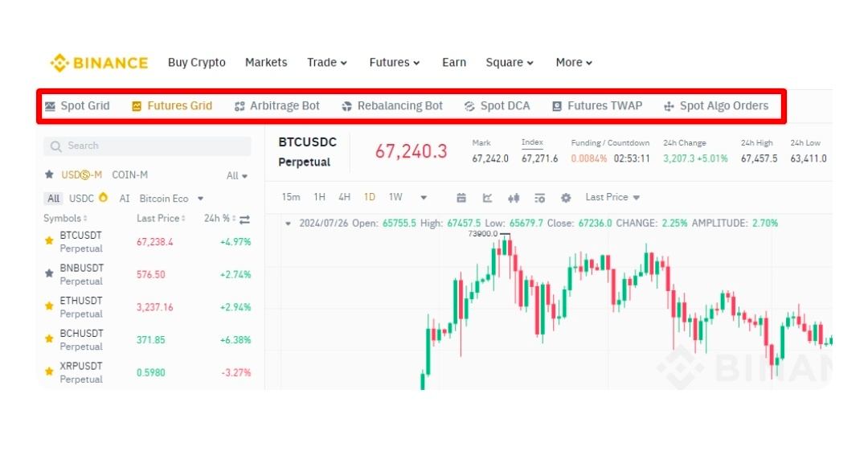Switch to USDⓈ-M tab
Viewport: 868px width, 472px height.
tap(81, 175)
